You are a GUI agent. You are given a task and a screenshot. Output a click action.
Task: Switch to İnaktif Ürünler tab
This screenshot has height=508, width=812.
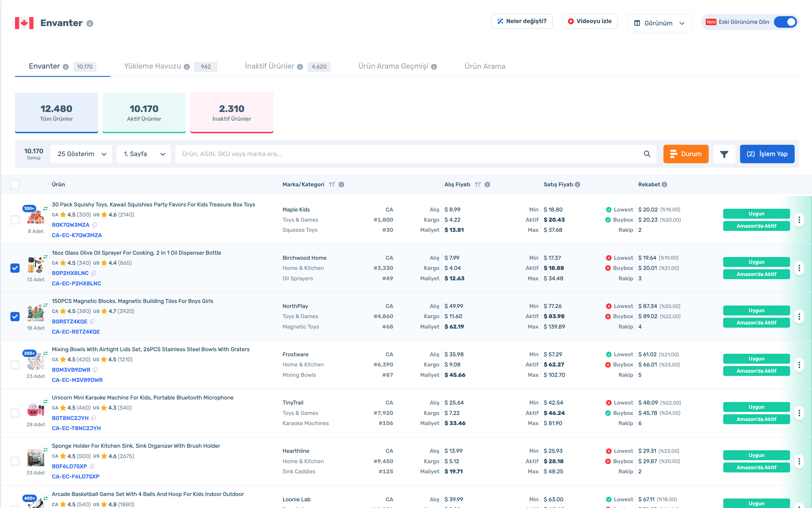pos(288,67)
